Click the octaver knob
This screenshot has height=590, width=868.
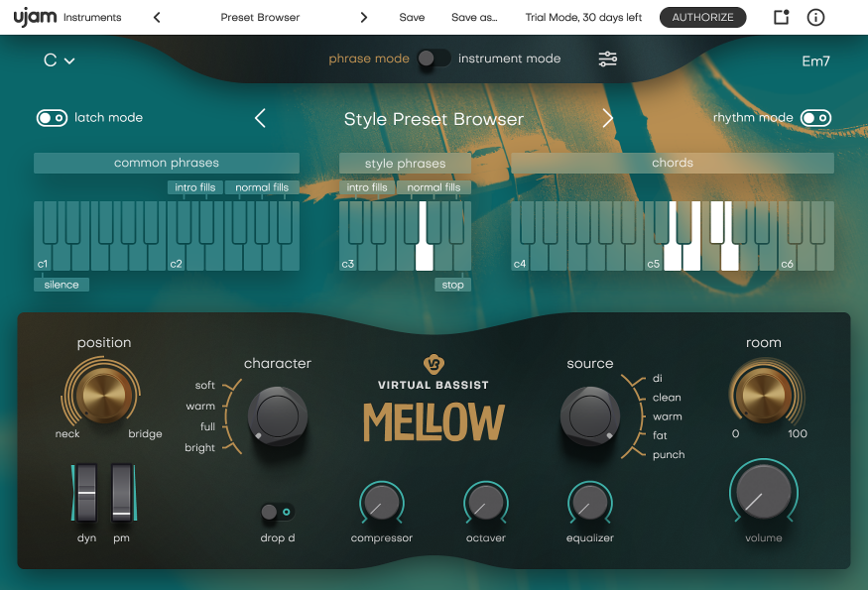[485, 503]
